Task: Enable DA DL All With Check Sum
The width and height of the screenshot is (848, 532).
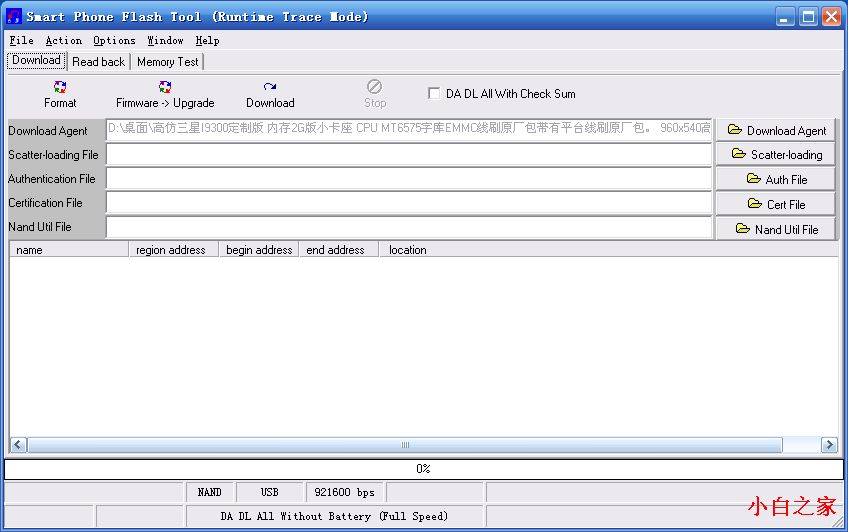Action: 434,93
